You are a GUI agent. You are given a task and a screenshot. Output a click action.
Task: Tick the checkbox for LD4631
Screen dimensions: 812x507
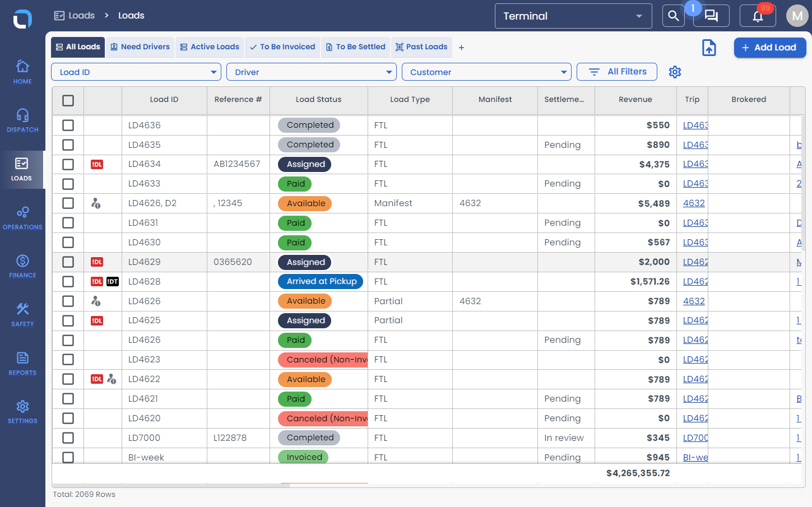(x=68, y=222)
